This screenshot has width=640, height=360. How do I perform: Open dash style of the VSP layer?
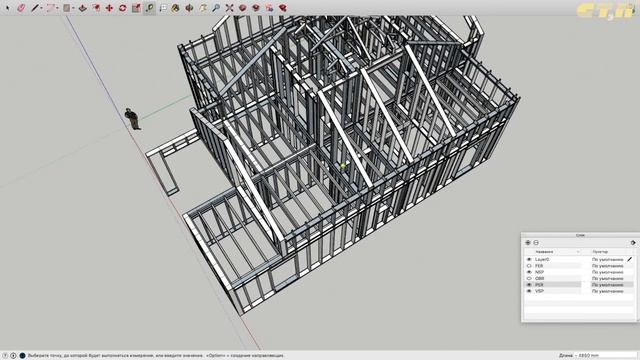(x=608, y=291)
